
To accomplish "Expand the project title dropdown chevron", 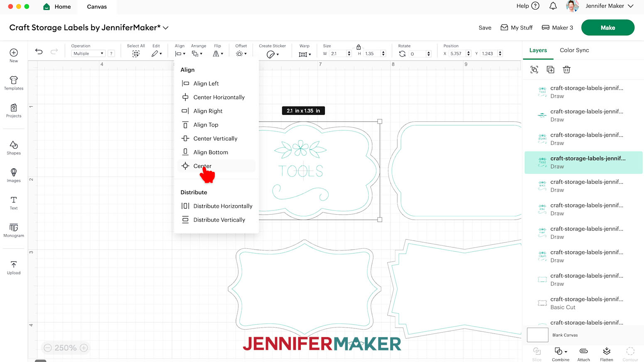I will [166, 28].
